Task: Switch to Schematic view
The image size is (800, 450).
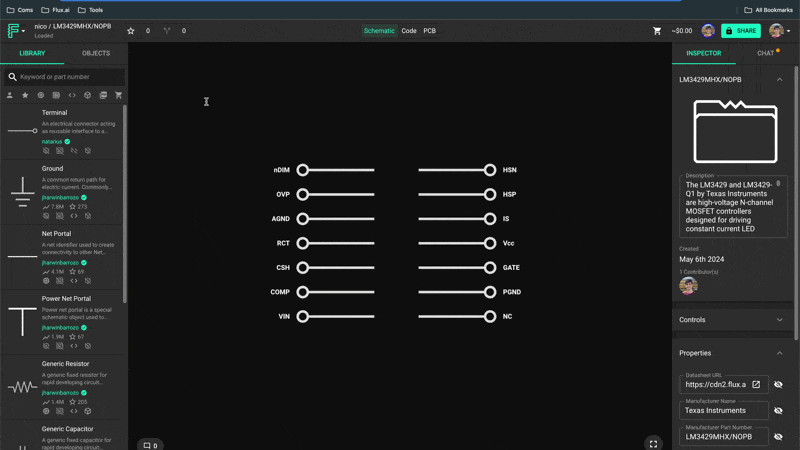Action: point(379,31)
